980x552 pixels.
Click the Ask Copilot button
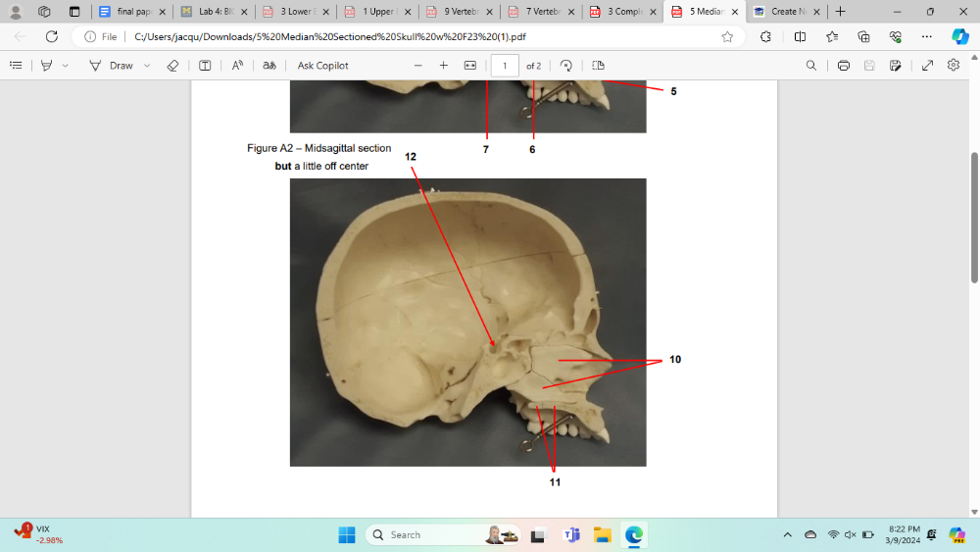322,66
